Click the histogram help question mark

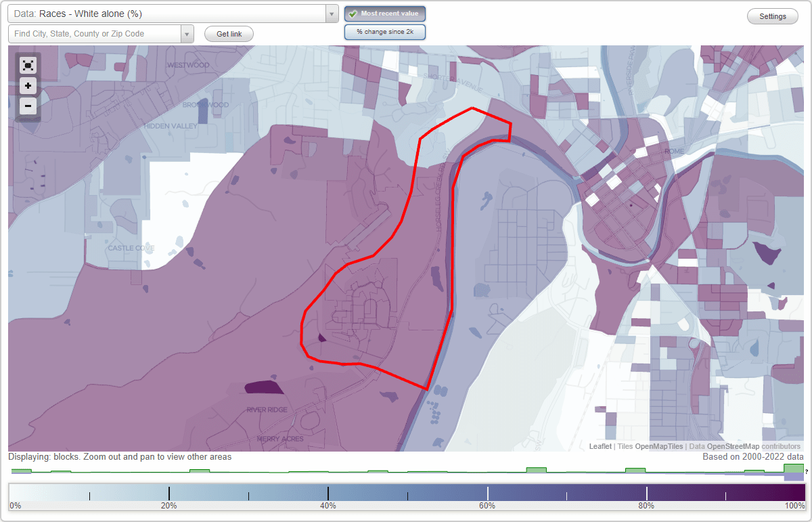pyautogui.click(x=806, y=471)
